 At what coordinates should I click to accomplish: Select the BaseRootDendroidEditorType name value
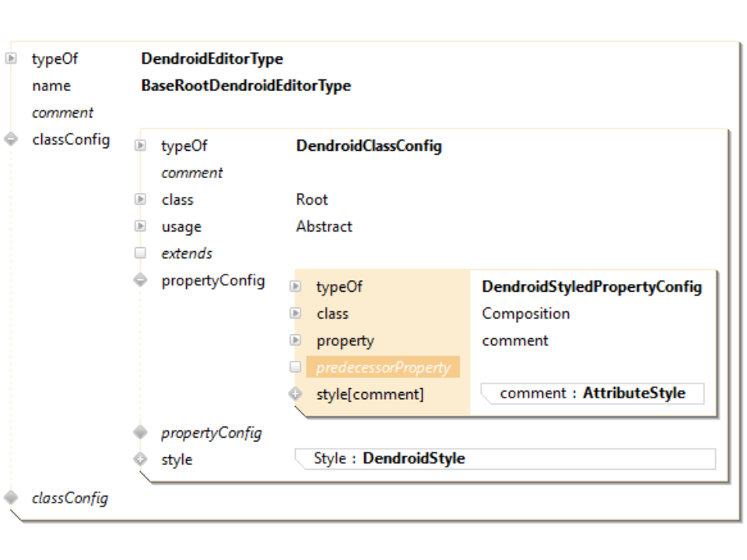[x=246, y=86]
